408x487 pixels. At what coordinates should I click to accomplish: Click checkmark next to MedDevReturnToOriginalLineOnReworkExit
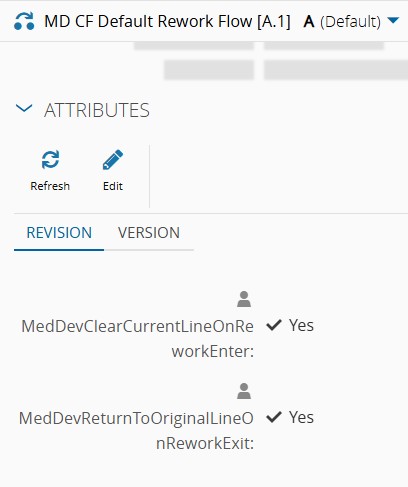pos(274,417)
